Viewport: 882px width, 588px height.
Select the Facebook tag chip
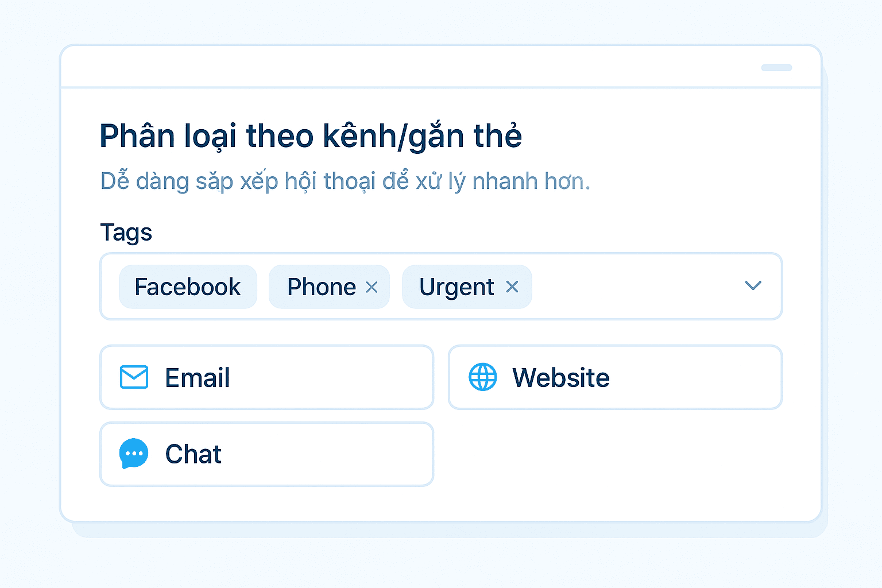click(188, 287)
